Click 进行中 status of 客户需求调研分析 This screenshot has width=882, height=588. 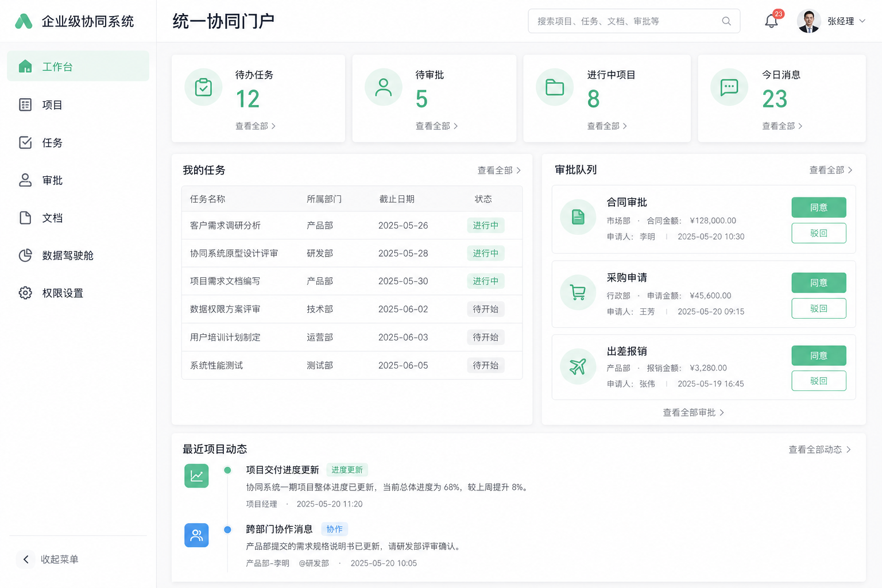click(x=486, y=226)
